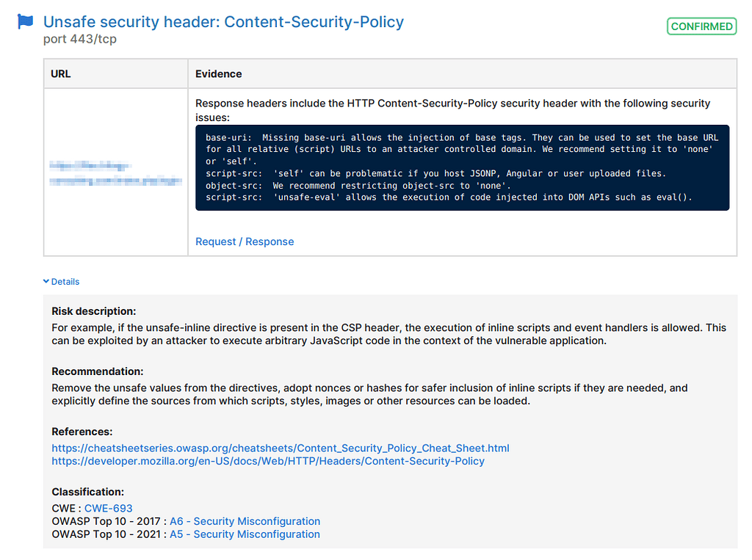Open the Unsafe security header finding title
This screenshot has height=560, width=752.
(223, 22)
